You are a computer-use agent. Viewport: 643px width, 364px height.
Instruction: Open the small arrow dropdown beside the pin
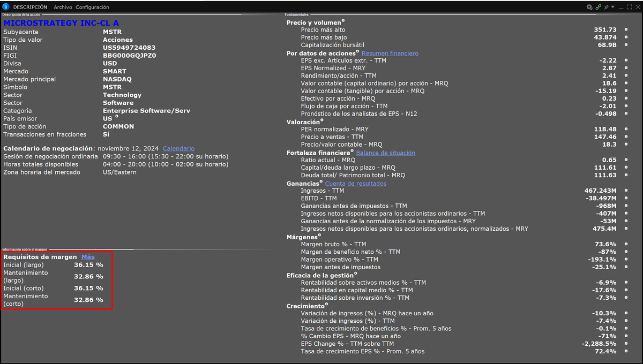(612, 7)
